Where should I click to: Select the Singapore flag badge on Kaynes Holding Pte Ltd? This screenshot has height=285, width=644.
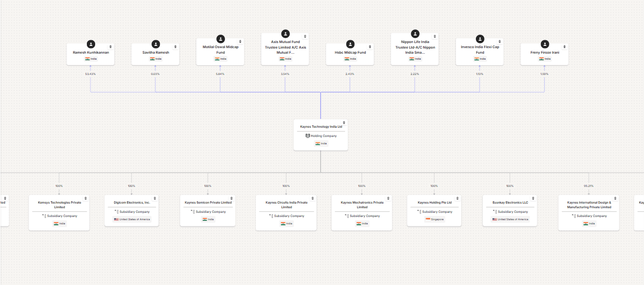point(434,219)
